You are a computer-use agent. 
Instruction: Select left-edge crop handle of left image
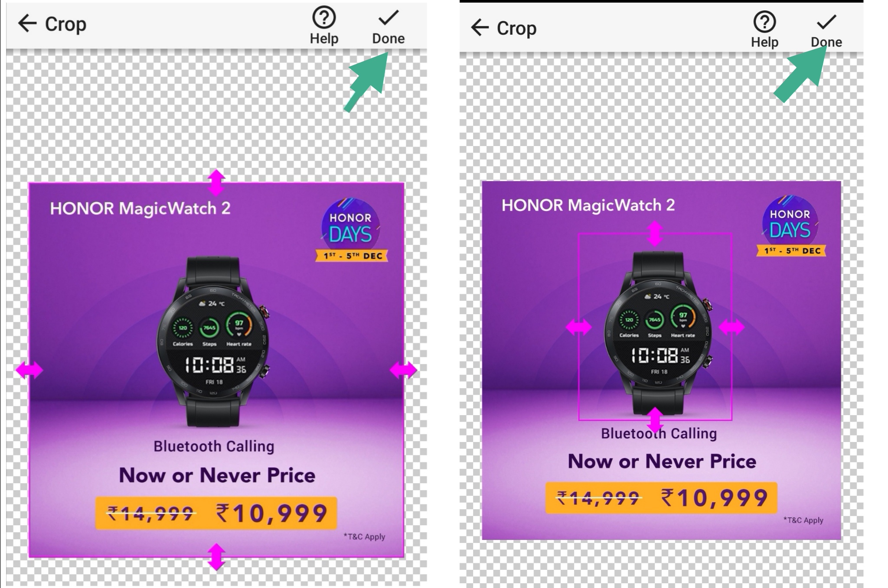point(29,370)
